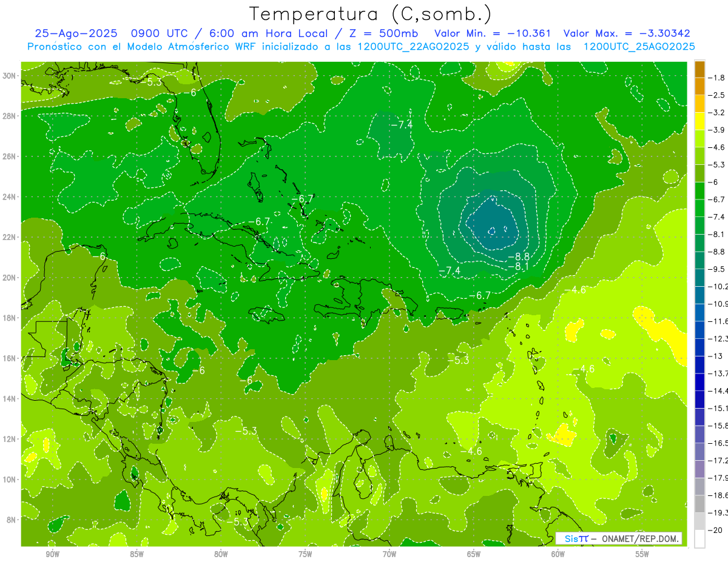The height and width of the screenshot is (562, 728).
Task: Click the yellow warm patch near 12N 60W
Action: [563, 435]
